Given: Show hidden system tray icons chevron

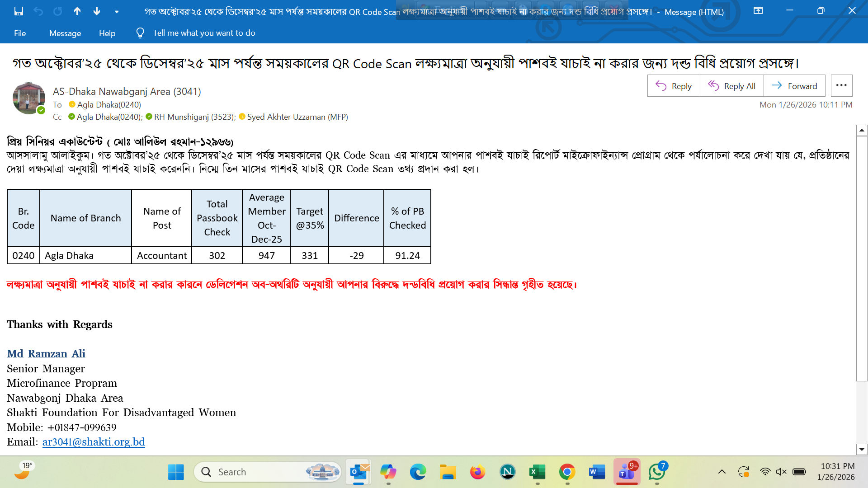Looking at the screenshot, I should click(x=722, y=472).
